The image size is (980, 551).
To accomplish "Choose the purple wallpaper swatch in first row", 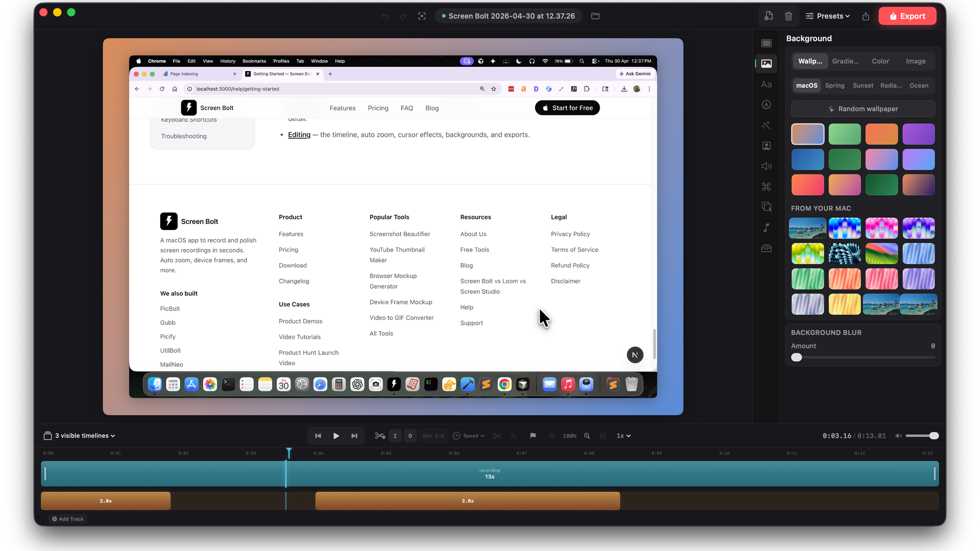I will click(x=918, y=134).
